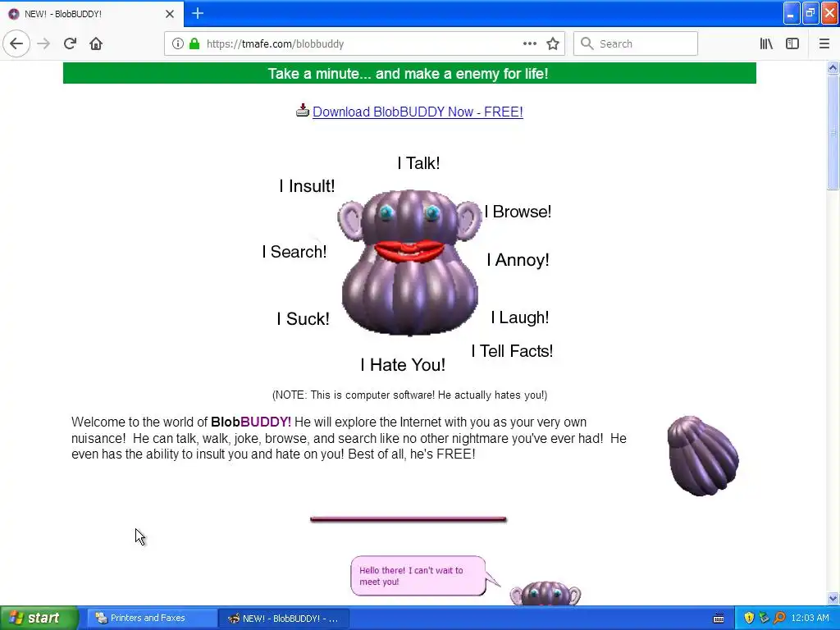Click the 'I Talk!' label
The width and height of the screenshot is (840, 630).
(418, 163)
